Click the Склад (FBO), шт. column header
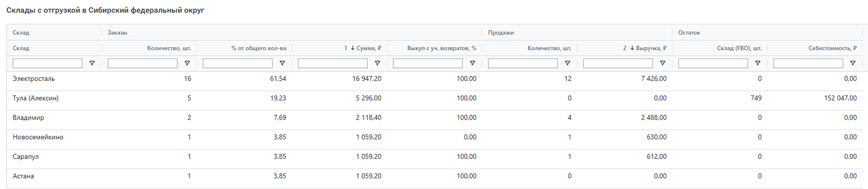 pyautogui.click(x=739, y=48)
